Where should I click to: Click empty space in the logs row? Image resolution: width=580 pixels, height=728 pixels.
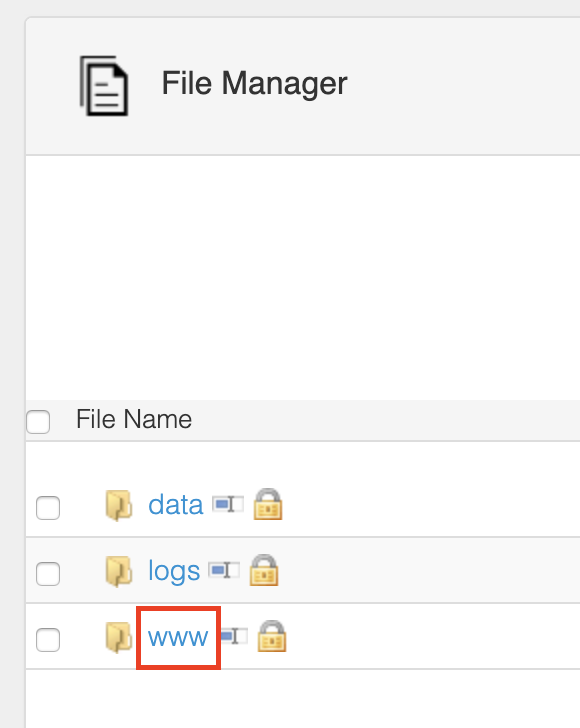pos(418,570)
